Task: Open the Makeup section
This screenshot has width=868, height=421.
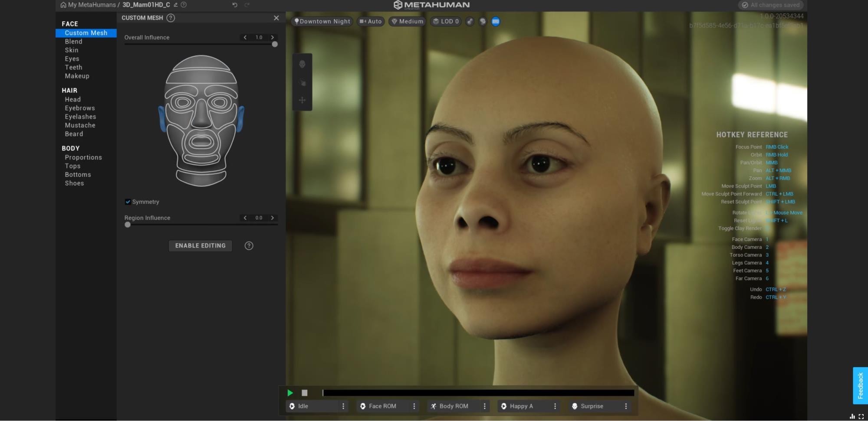Action: click(x=77, y=76)
